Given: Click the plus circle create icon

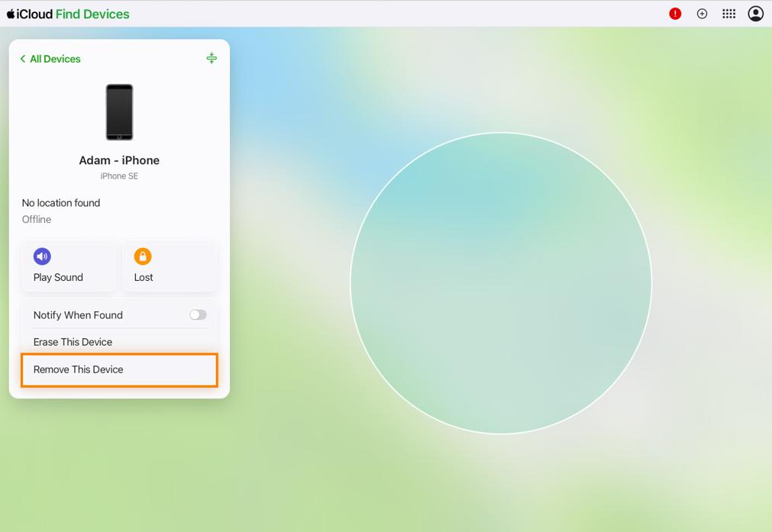Looking at the screenshot, I should (x=702, y=14).
